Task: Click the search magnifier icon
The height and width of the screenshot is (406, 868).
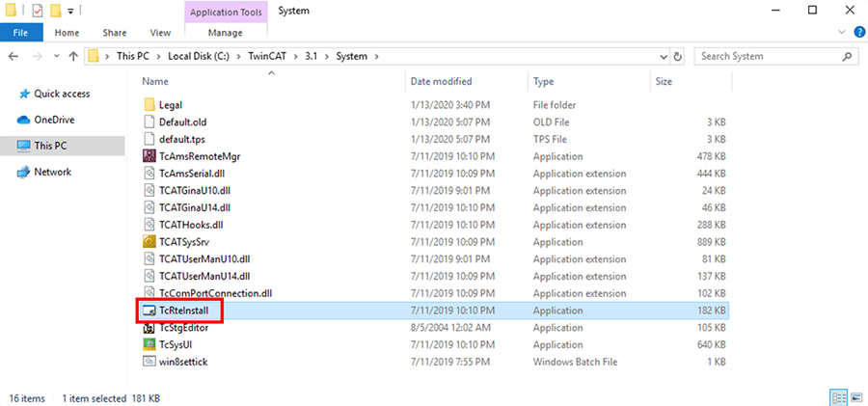Action: coord(847,57)
